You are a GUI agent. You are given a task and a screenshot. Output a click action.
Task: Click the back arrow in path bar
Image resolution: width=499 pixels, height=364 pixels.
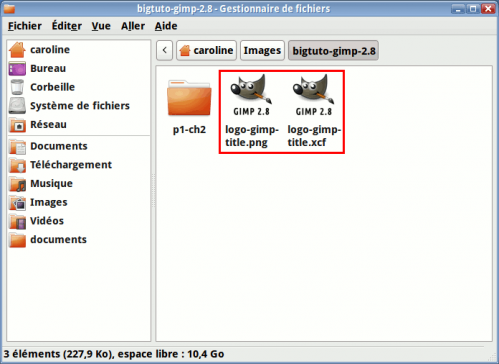point(164,50)
